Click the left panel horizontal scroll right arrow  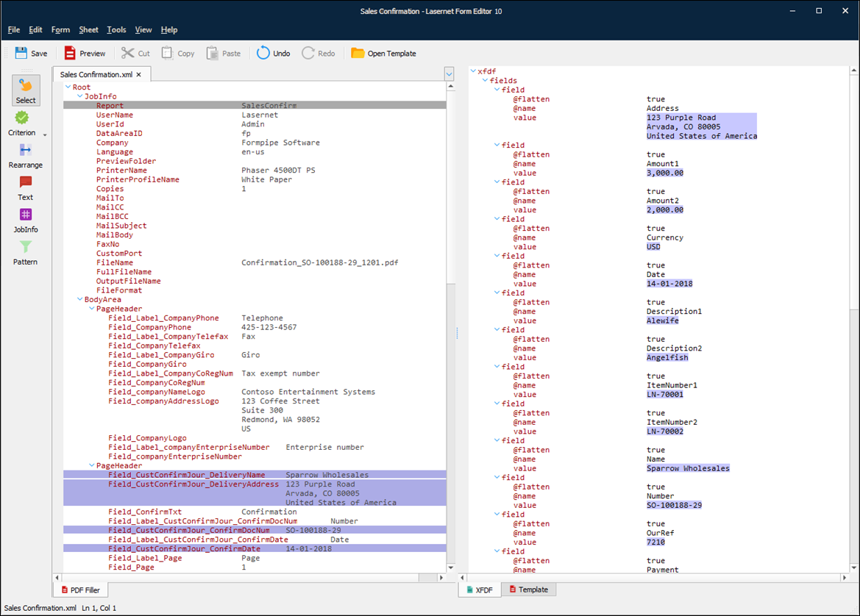(x=441, y=578)
